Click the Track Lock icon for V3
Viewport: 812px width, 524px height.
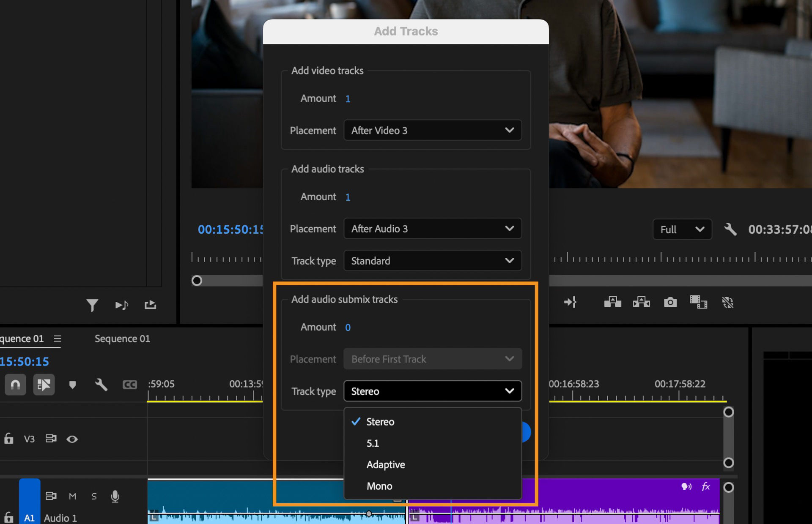click(8, 439)
